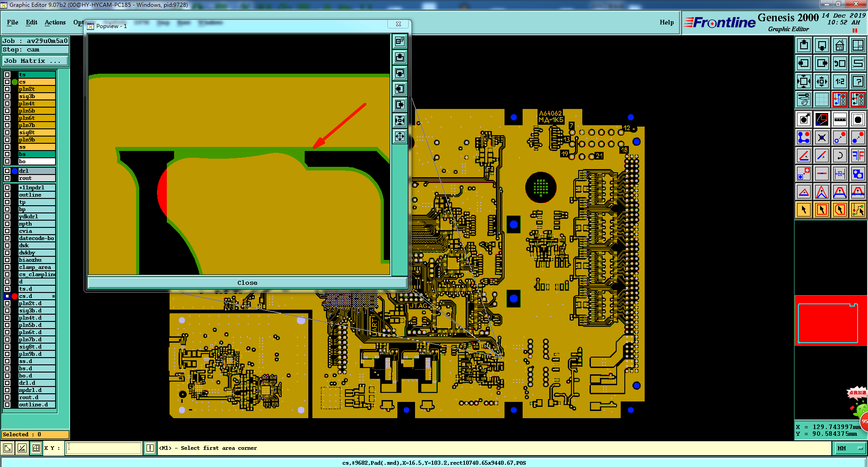
Task: Toggle the sig3b layer checkbox
Action: [7, 96]
